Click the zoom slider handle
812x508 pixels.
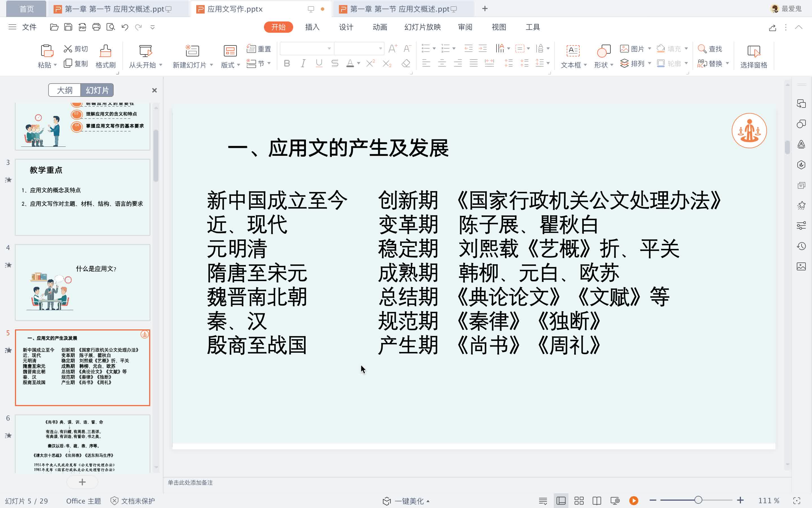[698, 500]
